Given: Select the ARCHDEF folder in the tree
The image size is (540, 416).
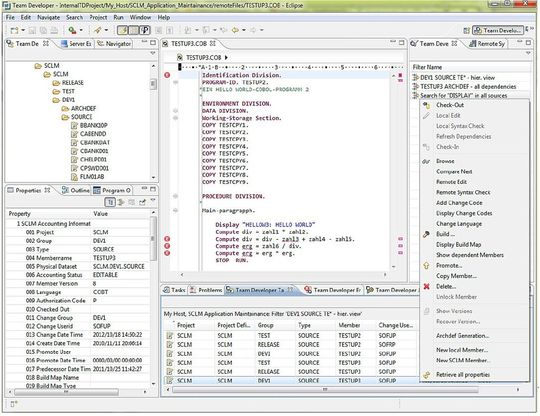Looking at the screenshot, I should [83, 108].
